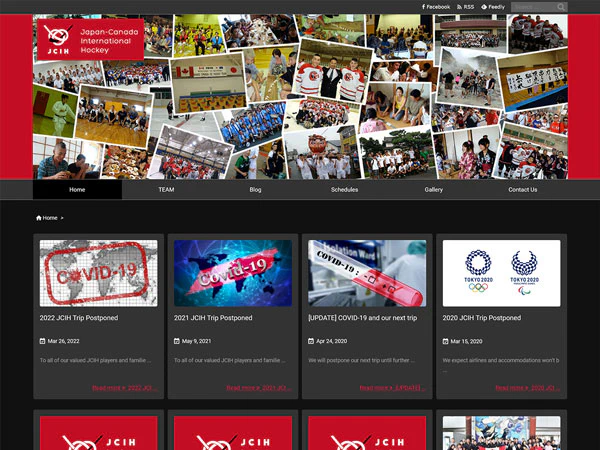Select the Home navigation tab
The image size is (600, 450).
(77, 189)
